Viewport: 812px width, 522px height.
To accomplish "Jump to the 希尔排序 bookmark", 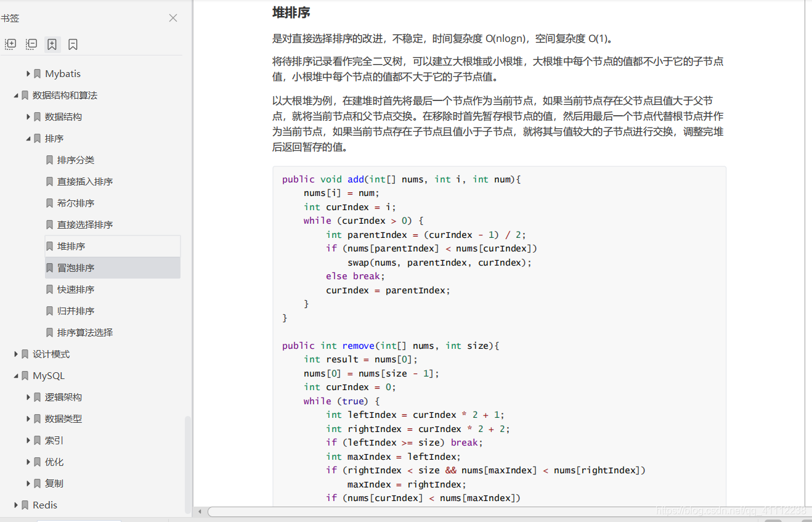I will [76, 203].
